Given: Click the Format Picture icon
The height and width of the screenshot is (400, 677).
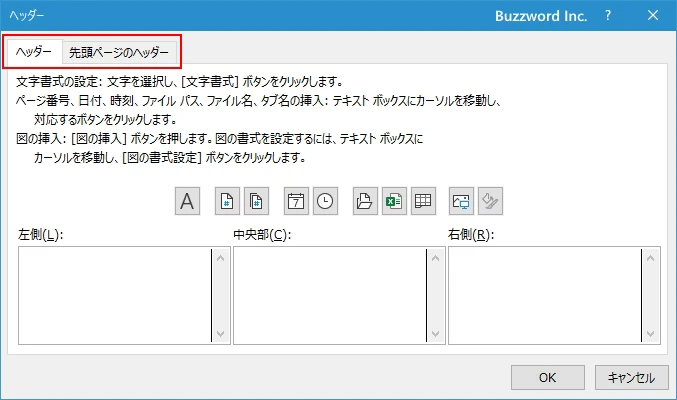Looking at the screenshot, I should 490,201.
